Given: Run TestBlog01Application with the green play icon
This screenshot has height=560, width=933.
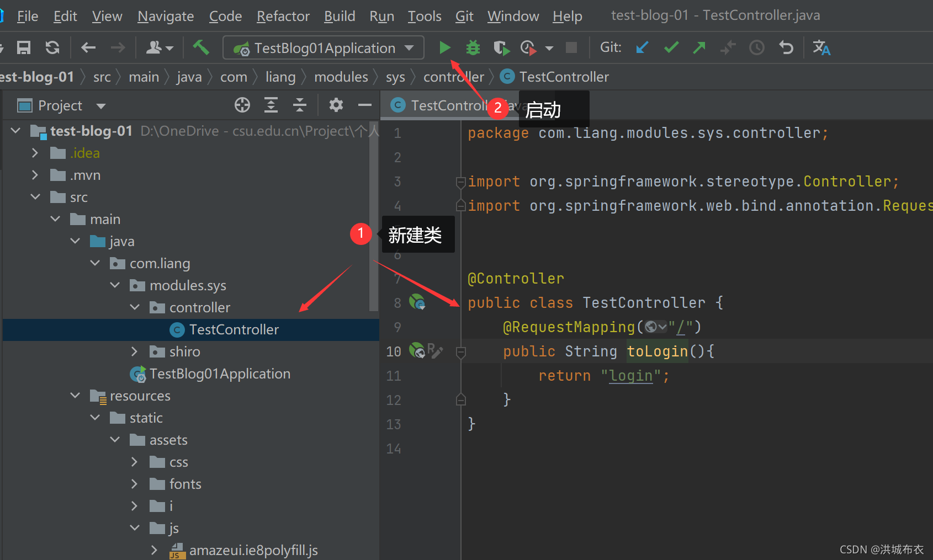Looking at the screenshot, I should click(444, 48).
